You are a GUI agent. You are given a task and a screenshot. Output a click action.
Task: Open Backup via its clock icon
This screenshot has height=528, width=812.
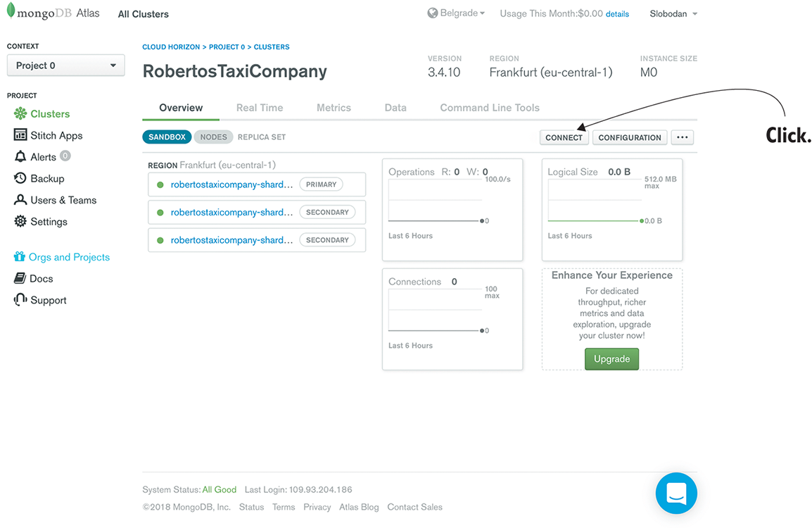(20, 179)
